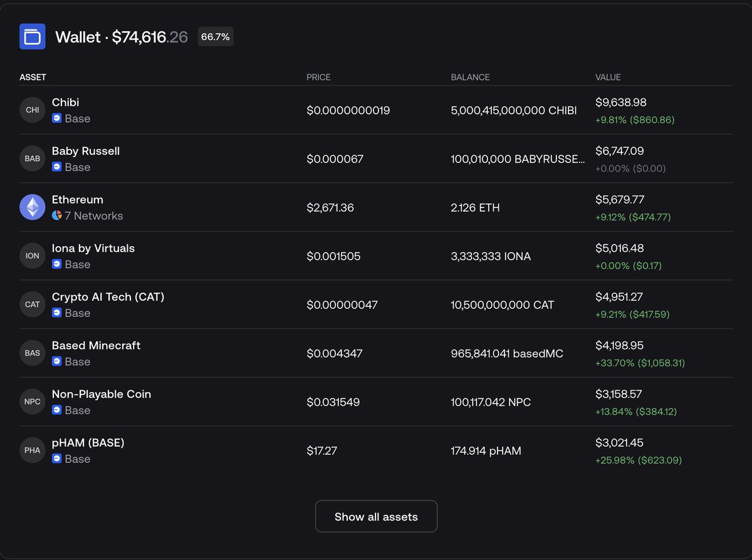Click Ethereum price $2,671.36
This screenshot has width=752, height=560.
point(330,207)
